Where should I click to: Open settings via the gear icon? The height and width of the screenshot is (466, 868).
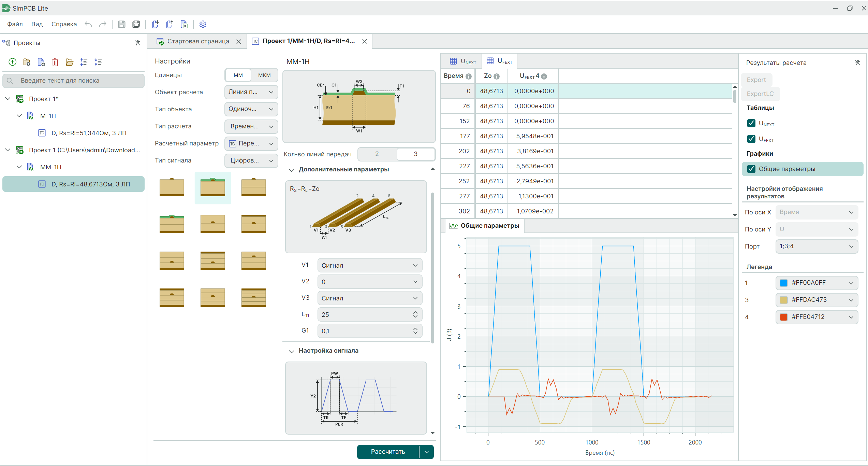[203, 24]
